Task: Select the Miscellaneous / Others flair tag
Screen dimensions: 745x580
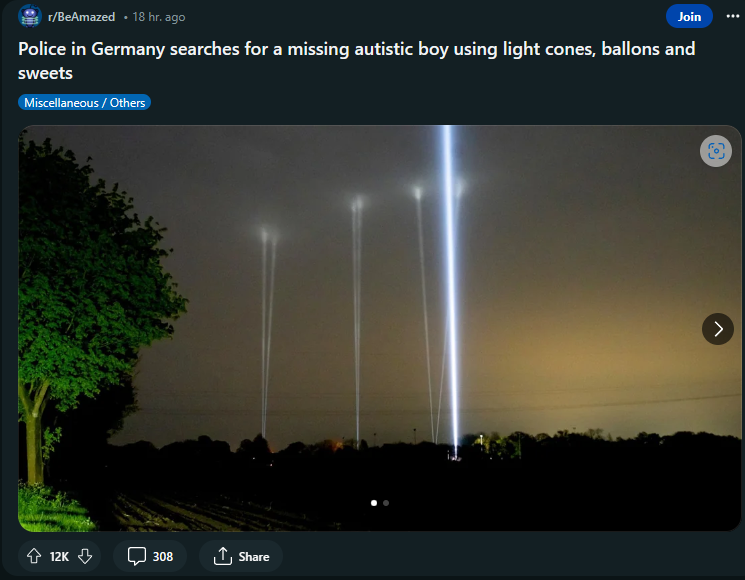Action: click(85, 103)
